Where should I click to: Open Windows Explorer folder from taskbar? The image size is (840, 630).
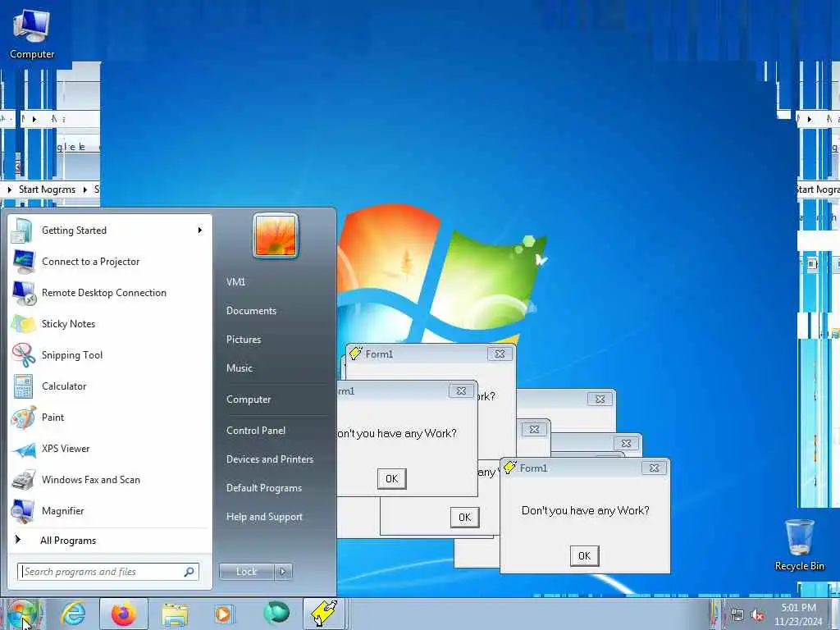(x=175, y=614)
